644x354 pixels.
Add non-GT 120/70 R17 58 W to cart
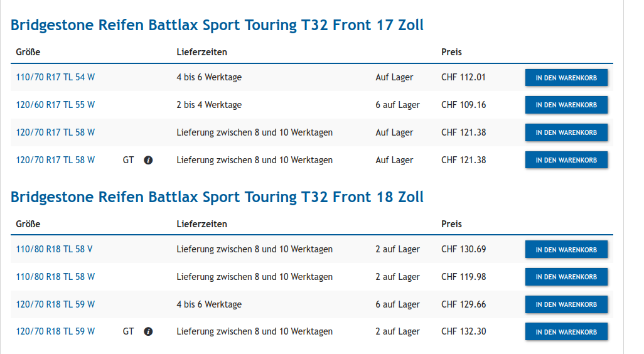[566, 133]
